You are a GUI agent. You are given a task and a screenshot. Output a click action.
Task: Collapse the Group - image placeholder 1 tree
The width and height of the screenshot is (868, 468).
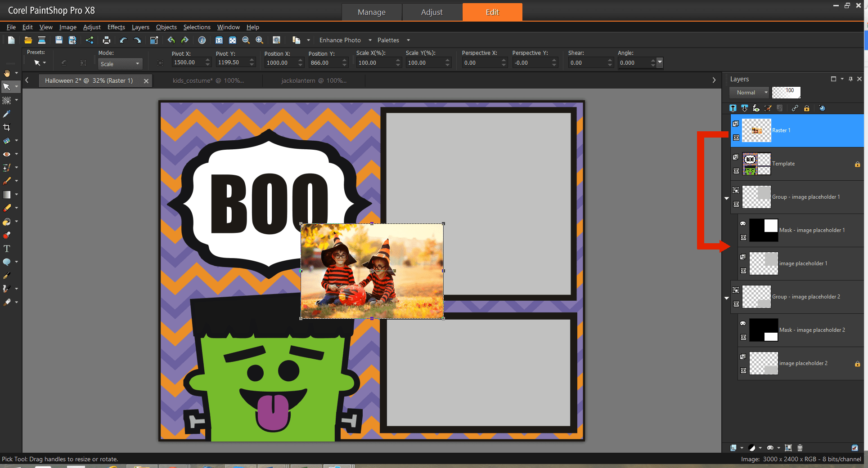[726, 198]
